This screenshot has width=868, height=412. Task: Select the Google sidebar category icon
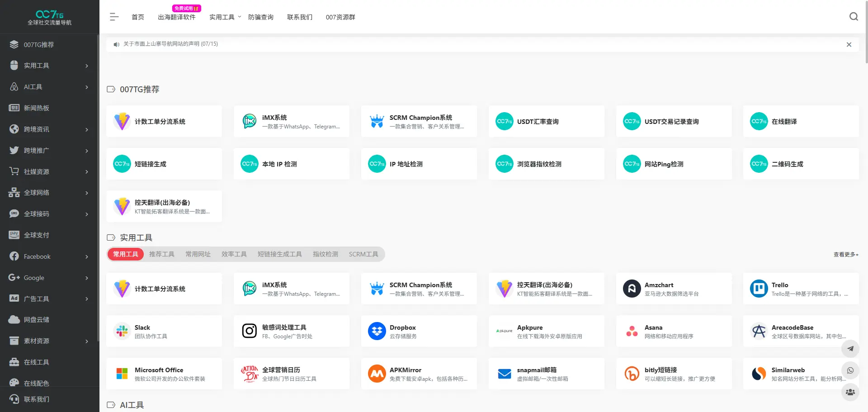coord(14,278)
